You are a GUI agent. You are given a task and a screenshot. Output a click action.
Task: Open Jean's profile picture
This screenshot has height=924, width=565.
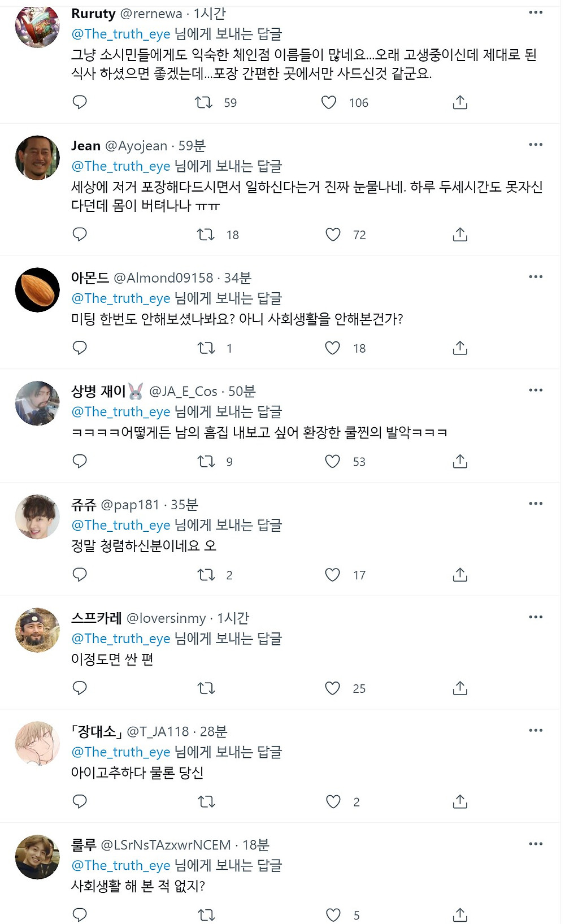tap(37, 158)
